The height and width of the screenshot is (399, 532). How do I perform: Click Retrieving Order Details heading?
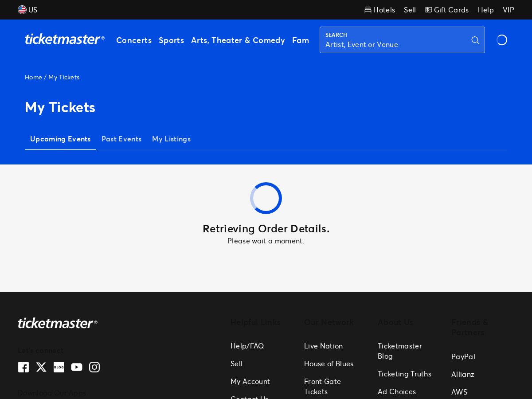pyautogui.click(x=266, y=229)
